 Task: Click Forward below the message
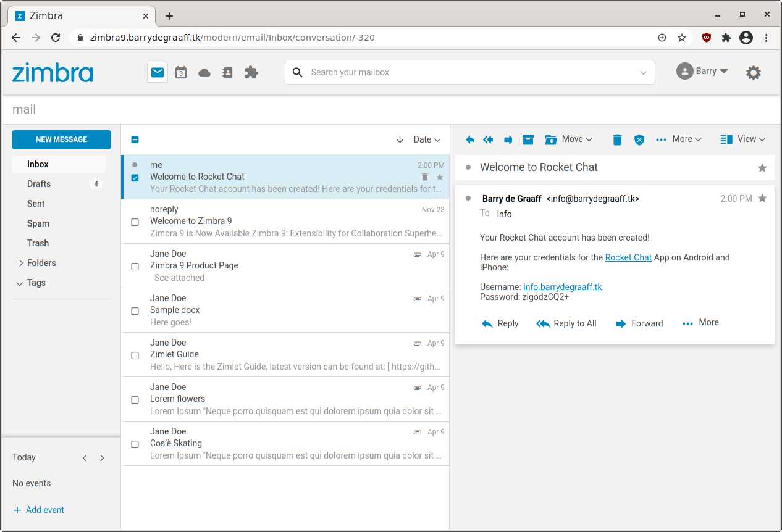[639, 323]
